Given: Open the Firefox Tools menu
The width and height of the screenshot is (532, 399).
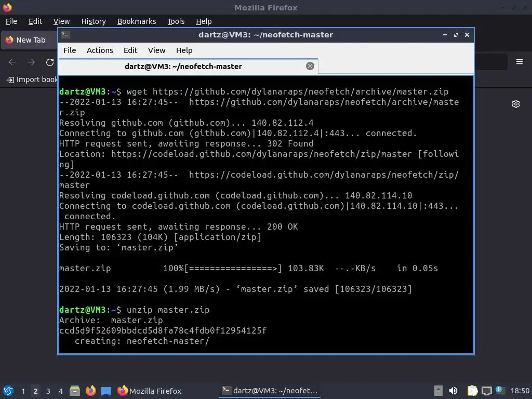Looking at the screenshot, I should click(176, 21).
